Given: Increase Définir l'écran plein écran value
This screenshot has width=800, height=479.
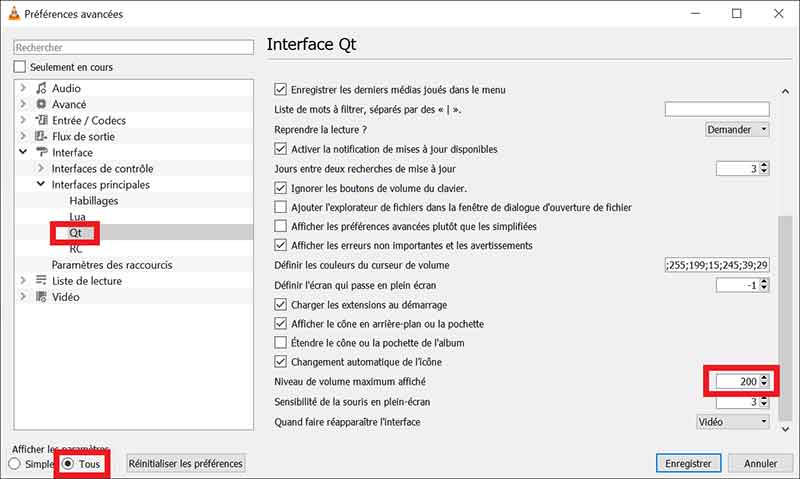Looking at the screenshot, I should click(x=764, y=282).
